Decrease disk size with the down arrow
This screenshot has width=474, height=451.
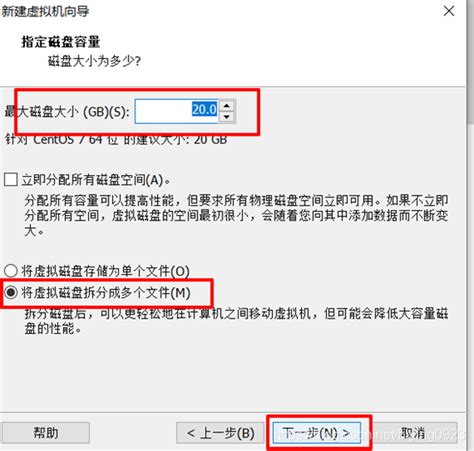tap(227, 117)
